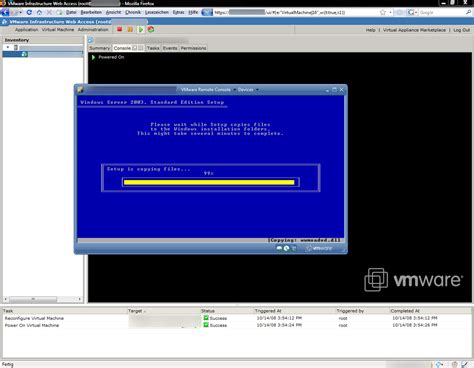The image size is (474, 368).
Task: Click the Reset virtual machine icon
Action: [151, 29]
